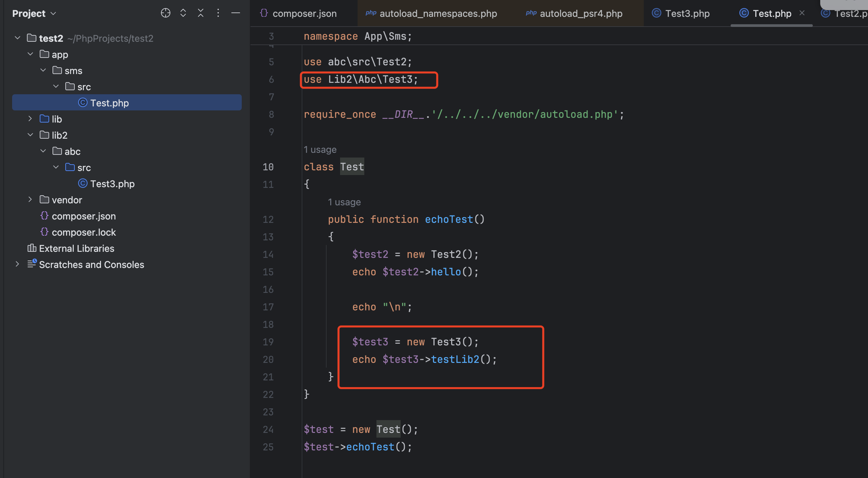Viewport: 868px width, 478px height.
Task: Select composer.lock in project tree
Action: click(x=84, y=232)
